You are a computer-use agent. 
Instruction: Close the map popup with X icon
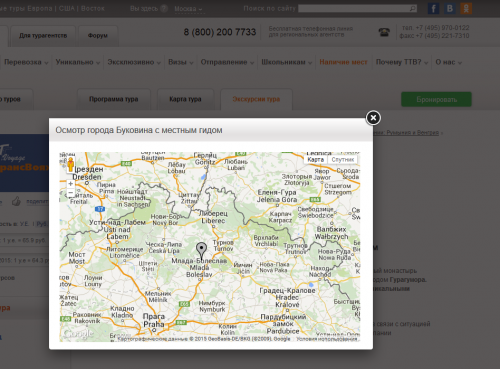pos(373,118)
